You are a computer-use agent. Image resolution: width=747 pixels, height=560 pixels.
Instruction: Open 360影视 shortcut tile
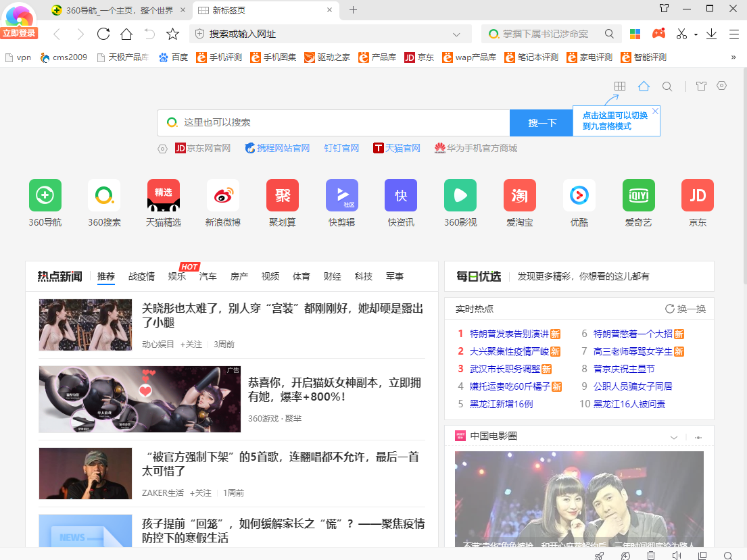click(x=460, y=203)
